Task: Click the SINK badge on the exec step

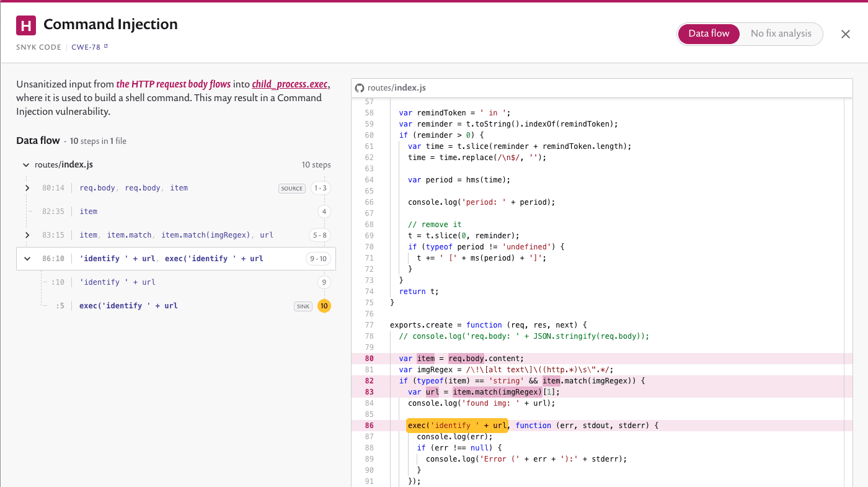Action: click(x=303, y=306)
